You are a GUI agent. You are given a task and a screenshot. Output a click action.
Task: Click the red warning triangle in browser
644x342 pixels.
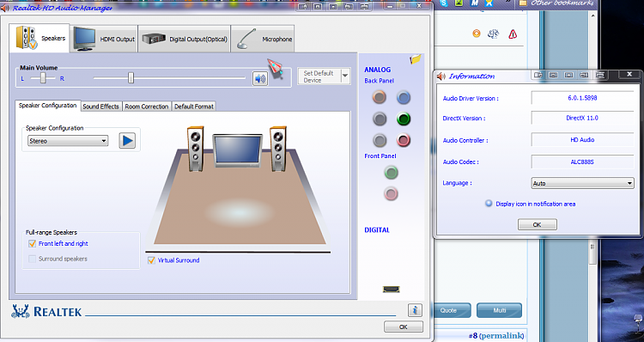513,34
